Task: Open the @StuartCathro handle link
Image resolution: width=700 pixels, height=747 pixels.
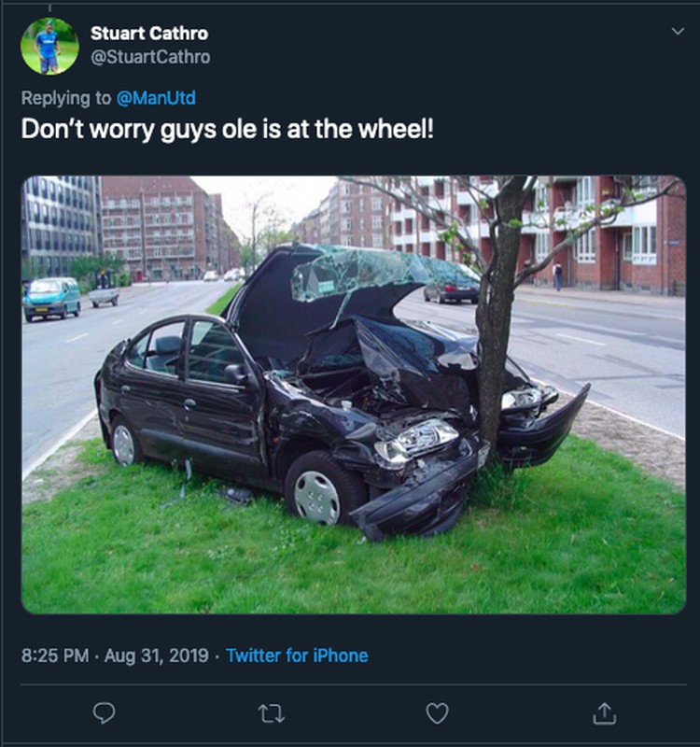Action: coord(150,57)
